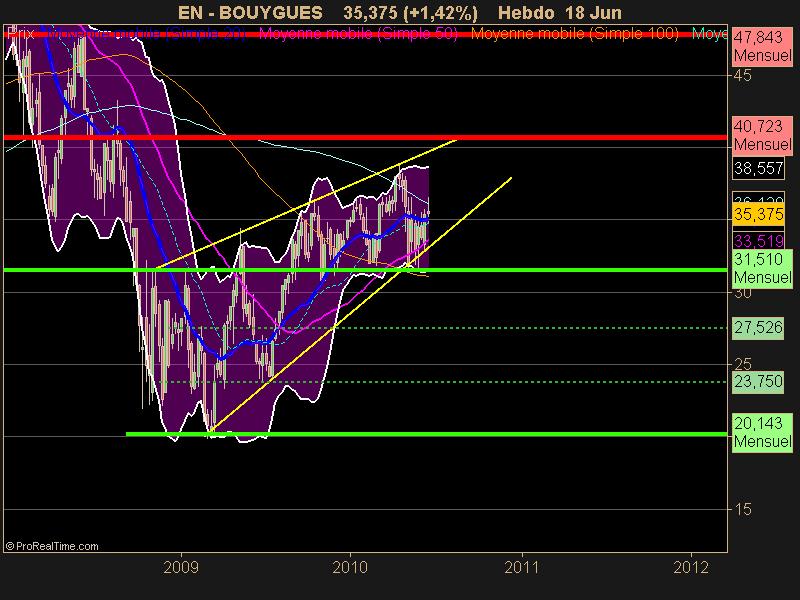Select the 33,519 moving average label
The width and height of the screenshot is (800, 600).
759,240
